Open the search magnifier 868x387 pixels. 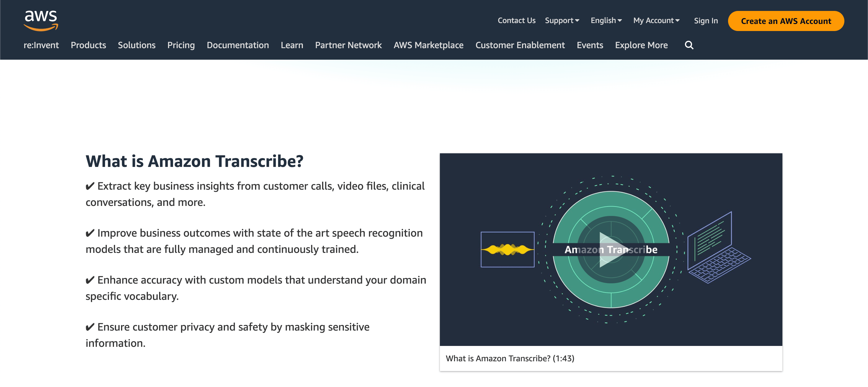pyautogui.click(x=689, y=45)
